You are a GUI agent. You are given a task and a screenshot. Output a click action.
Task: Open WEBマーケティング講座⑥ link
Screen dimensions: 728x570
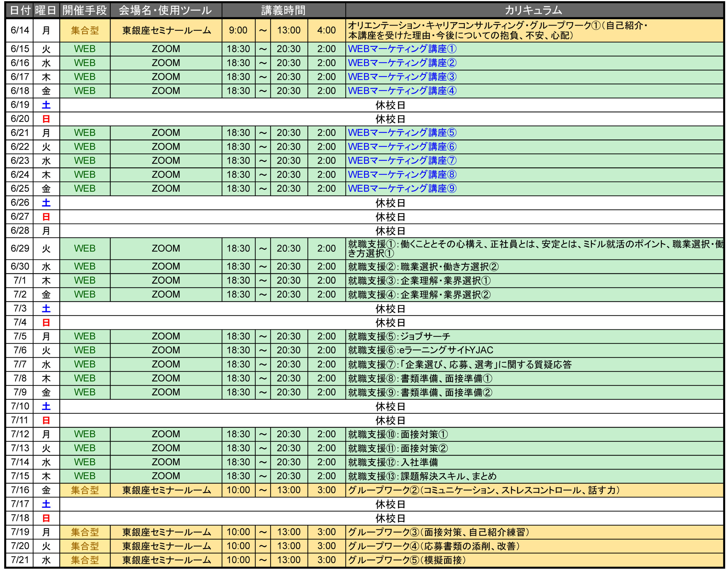coord(402,147)
